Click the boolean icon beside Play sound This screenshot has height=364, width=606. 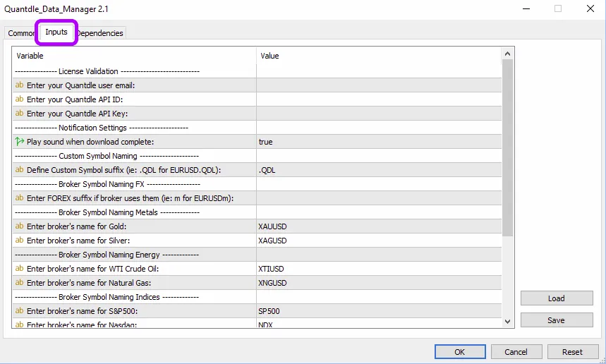click(19, 141)
